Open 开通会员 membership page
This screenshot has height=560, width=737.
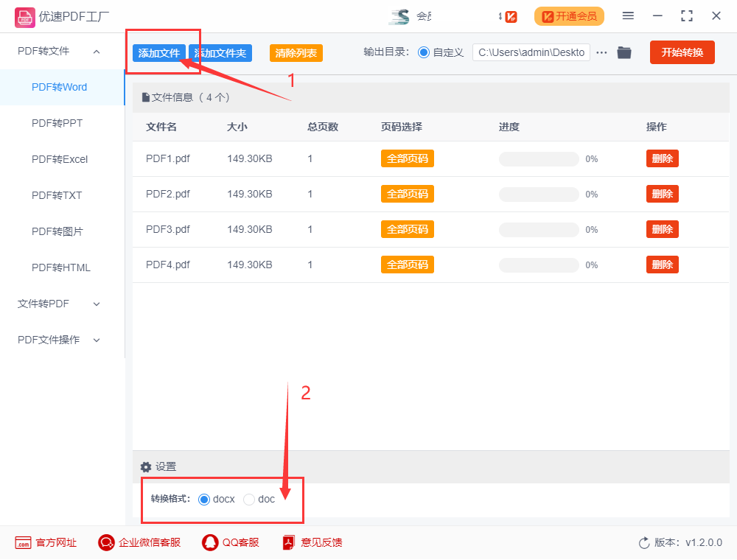pyautogui.click(x=569, y=16)
